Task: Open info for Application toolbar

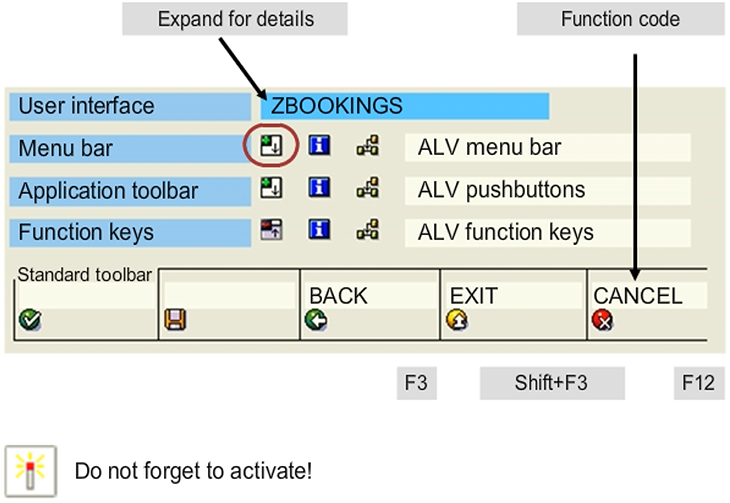Action: point(319,189)
